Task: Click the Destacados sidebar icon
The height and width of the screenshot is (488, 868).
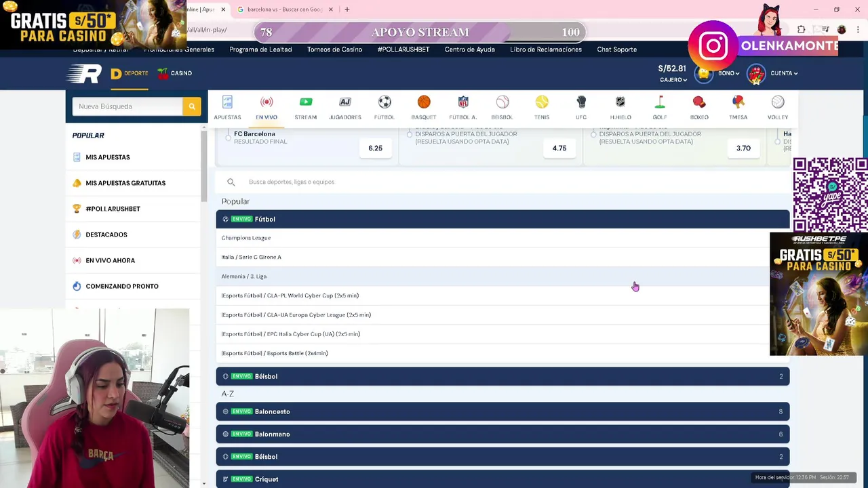Action: click(77, 235)
